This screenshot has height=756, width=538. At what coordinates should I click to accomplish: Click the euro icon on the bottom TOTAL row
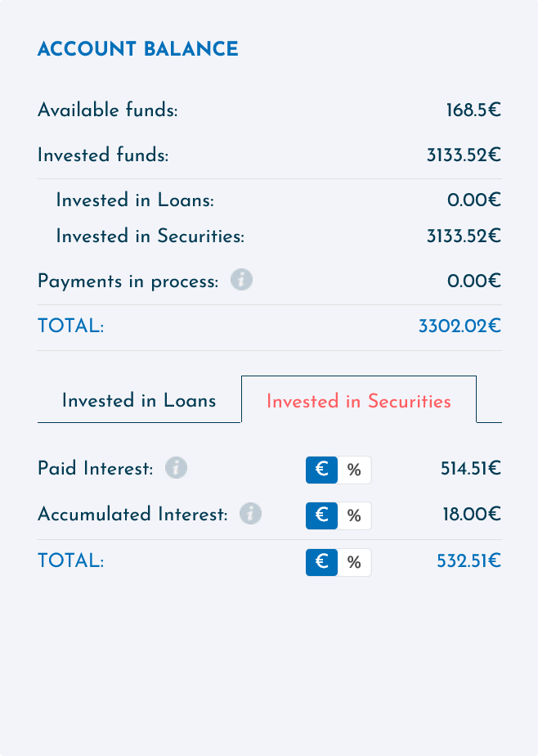(321, 562)
